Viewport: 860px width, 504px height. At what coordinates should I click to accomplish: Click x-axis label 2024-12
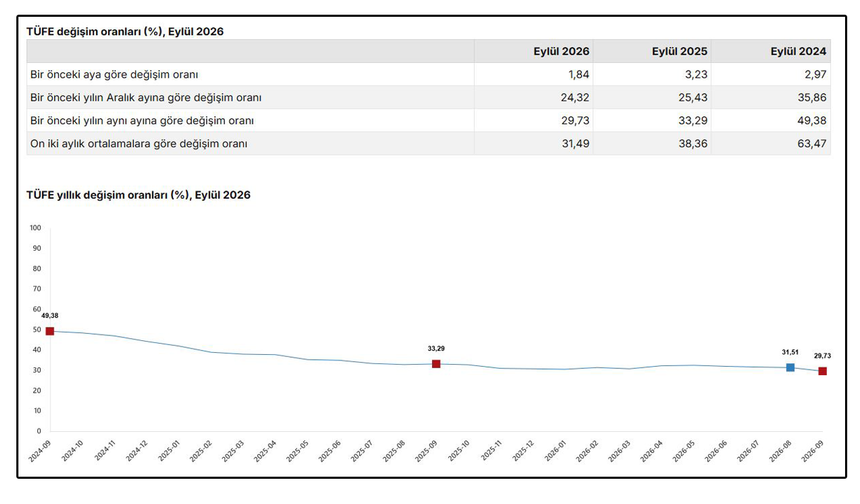[x=137, y=451]
